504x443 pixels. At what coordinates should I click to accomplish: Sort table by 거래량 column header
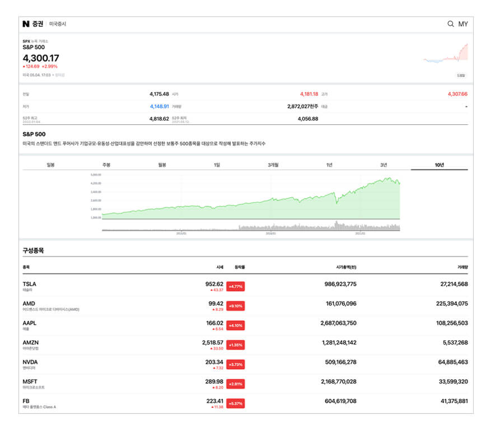coord(463,267)
